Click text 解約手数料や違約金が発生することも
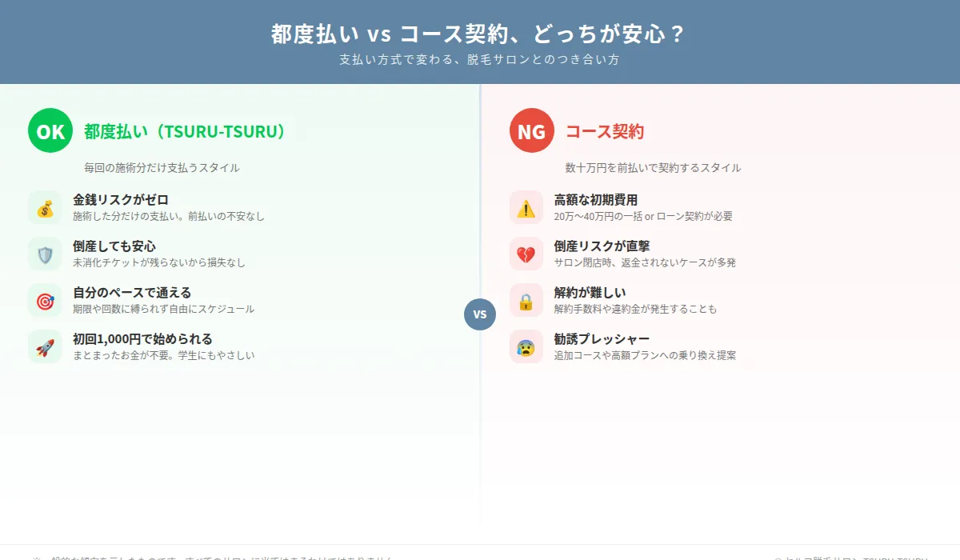960x560 pixels. (636, 309)
